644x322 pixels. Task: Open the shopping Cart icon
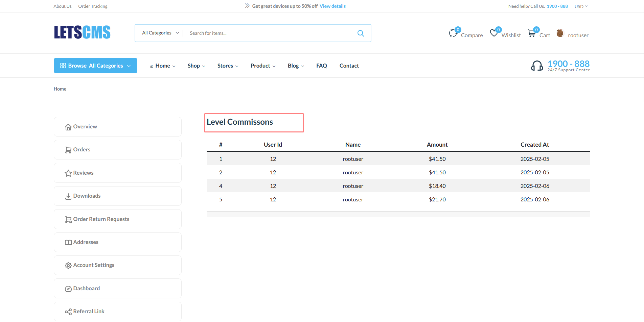(532, 33)
